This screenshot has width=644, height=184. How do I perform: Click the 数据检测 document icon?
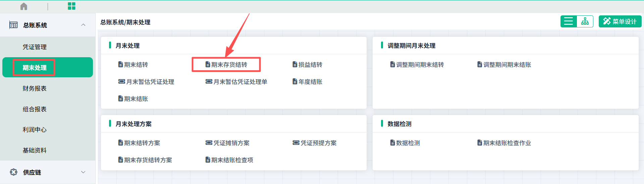click(392, 143)
